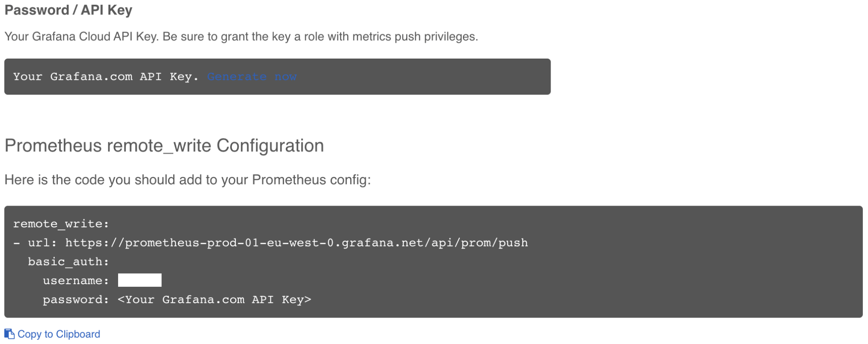The image size is (868, 344).
Task: Click the basic_auth: line in the config
Action: pos(68,262)
